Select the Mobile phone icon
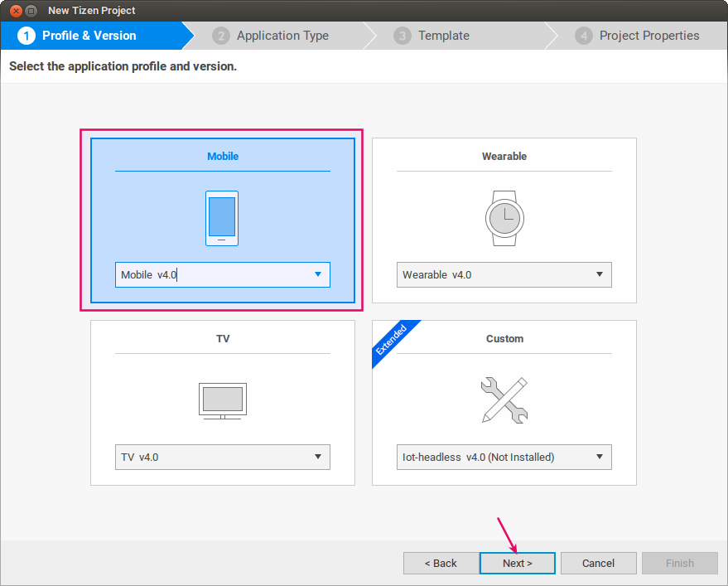Image resolution: width=728 pixels, height=586 pixels. pyautogui.click(x=222, y=218)
